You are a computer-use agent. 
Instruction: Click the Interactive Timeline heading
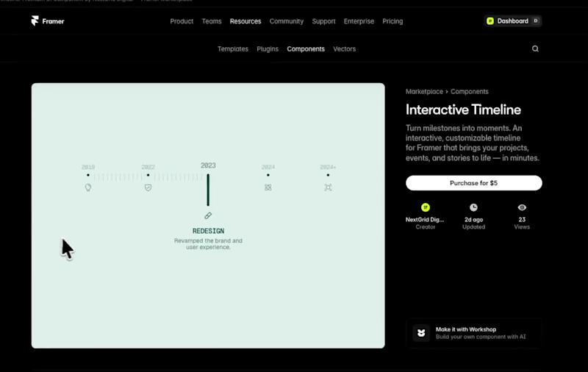pyautogui.click(x=463, y=110)
